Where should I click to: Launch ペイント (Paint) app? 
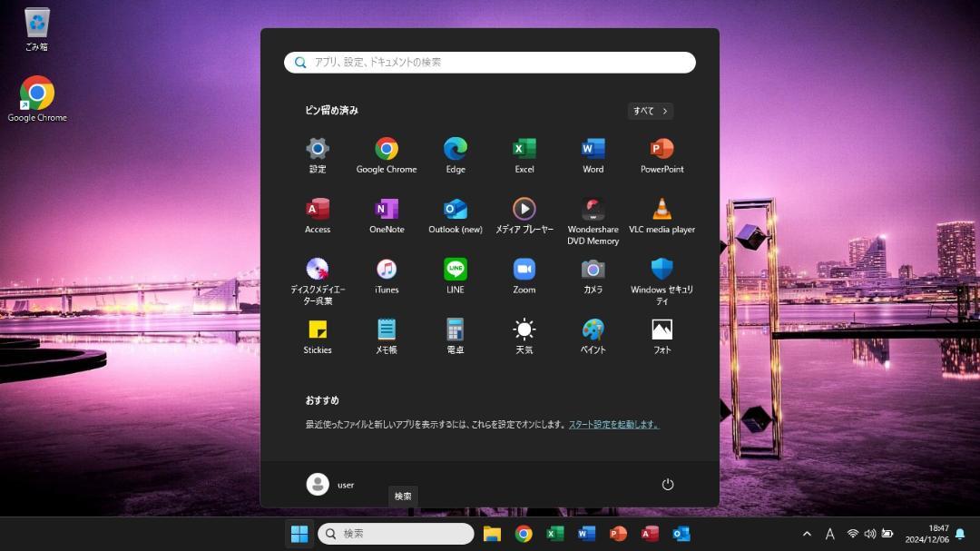[593, 337]
